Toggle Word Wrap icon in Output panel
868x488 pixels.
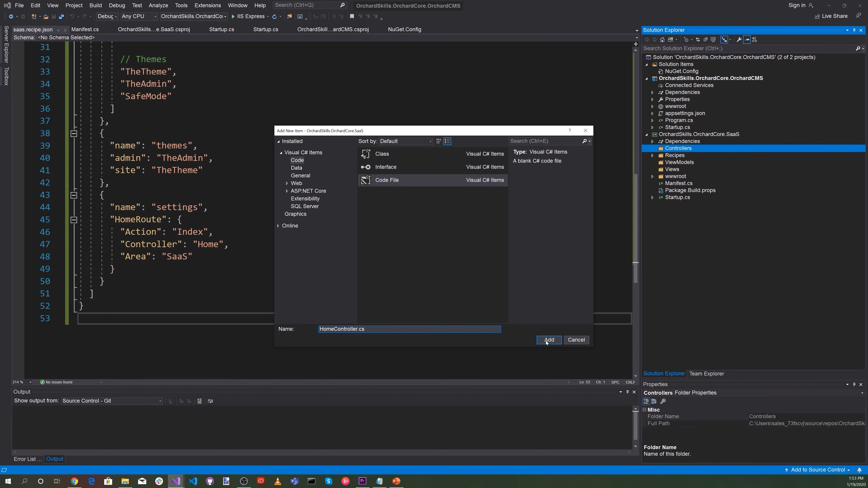pyautogui.click(x=210, y=401)
